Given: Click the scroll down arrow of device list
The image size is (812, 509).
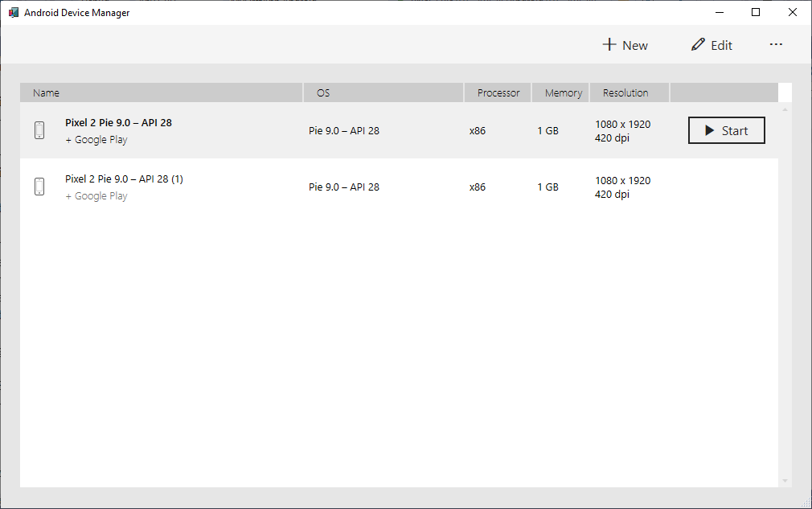Looking at the screenshot, I should coord(785,481).
